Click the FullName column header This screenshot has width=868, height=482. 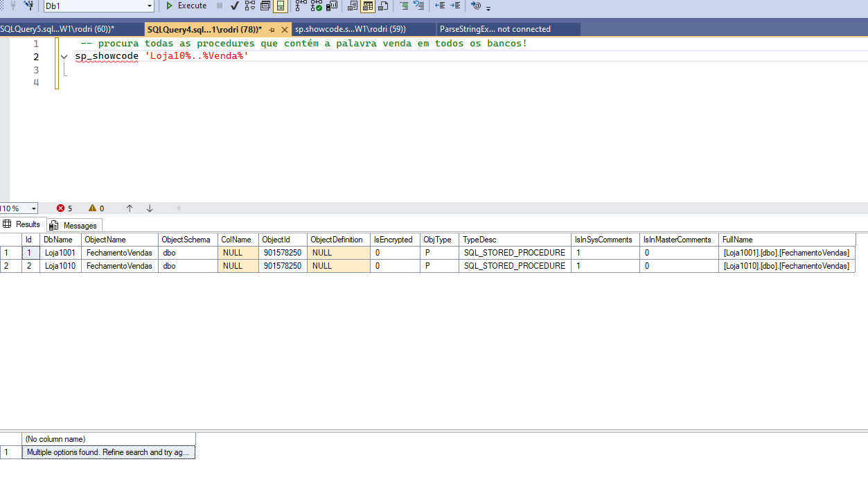788,240
